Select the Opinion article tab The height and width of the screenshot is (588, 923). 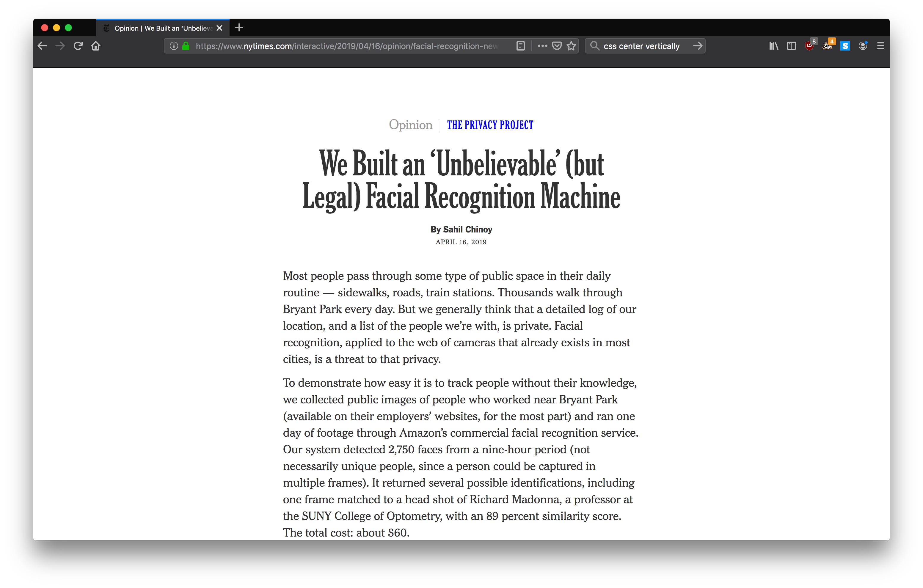pyautogui.click(x=161, y=28)
